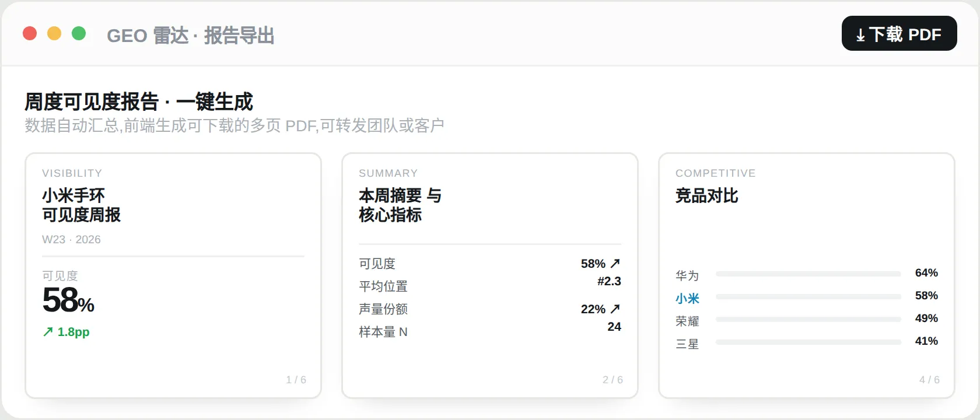Click the 64% value for 华为

(x=926, y=273)
